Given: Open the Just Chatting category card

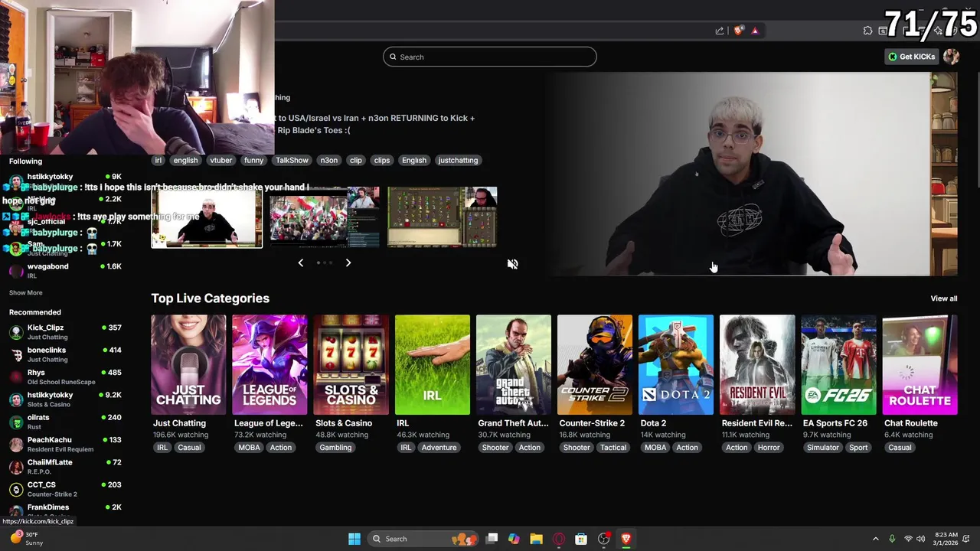Looking at the screenshot, I should tap(188, 364).
